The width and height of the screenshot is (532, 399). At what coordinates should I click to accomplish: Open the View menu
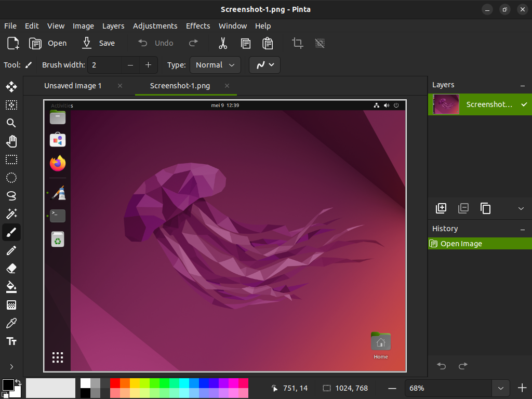pyautogui.click(x=56, y=26)
